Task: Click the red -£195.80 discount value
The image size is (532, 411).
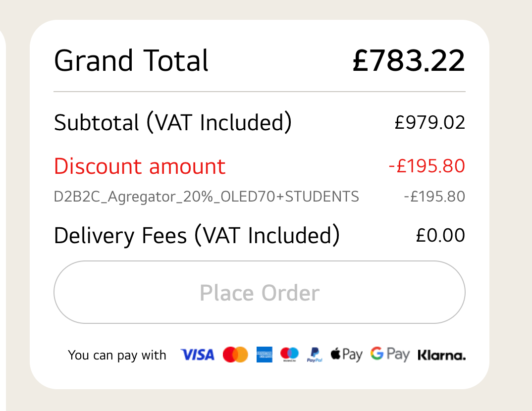Action: [x=426, y=166]
